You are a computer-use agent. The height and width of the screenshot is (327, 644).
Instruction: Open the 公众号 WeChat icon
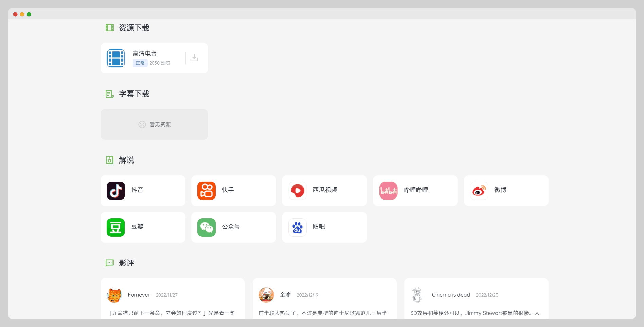pyautogui.click(x=207, y=227)
